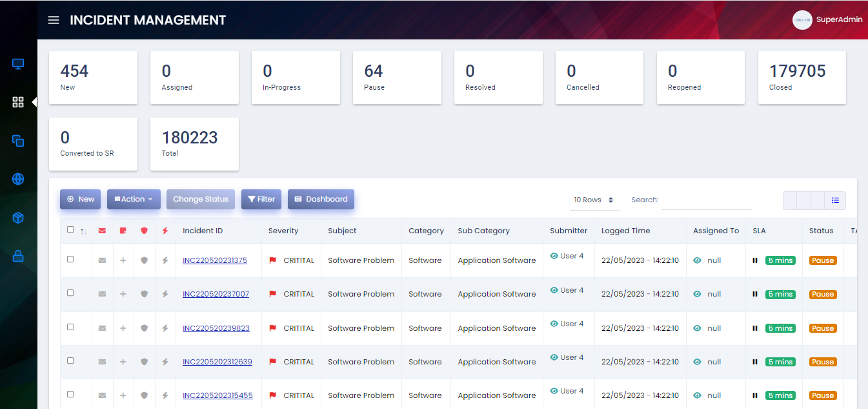Switch to the list view icon
The height and width of the screenshot is (409, 868).
[835, 200]
